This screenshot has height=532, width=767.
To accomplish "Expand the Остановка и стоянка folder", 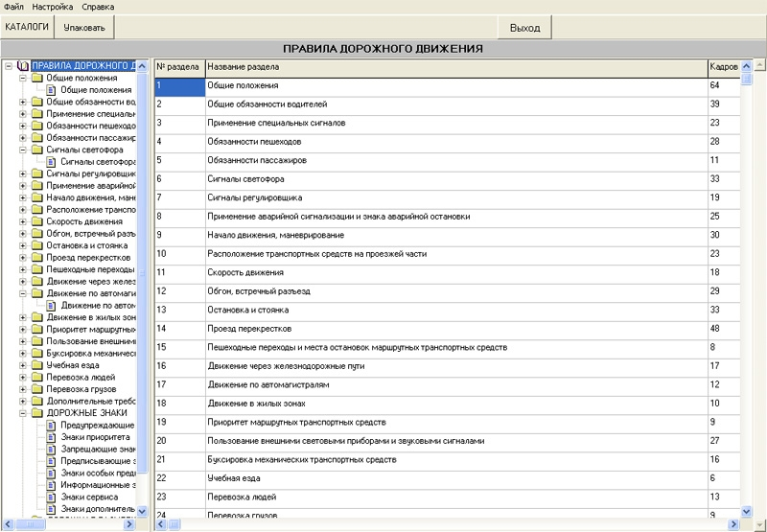I will 22,245.
